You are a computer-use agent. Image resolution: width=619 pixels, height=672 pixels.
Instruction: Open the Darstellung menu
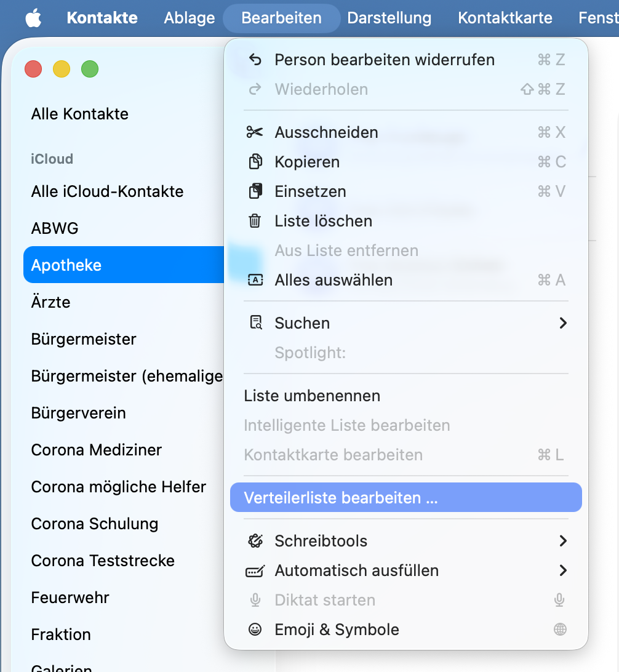pos(389,18)
